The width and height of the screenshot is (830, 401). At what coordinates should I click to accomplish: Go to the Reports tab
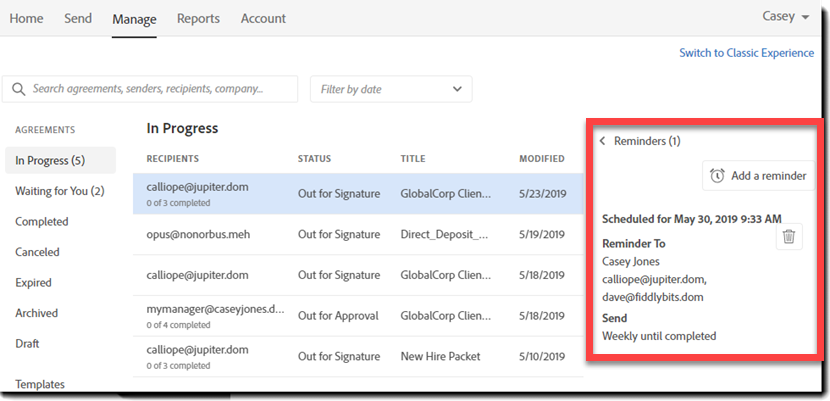tap(198, 18)
